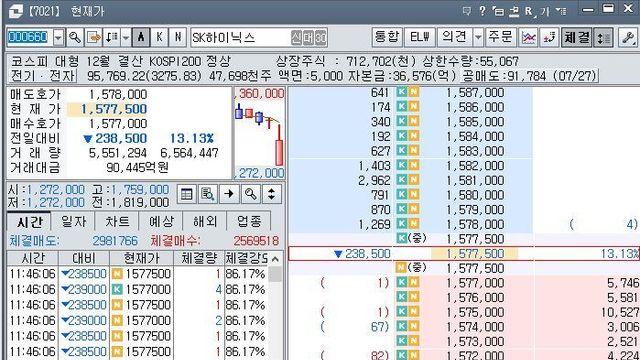
Task: Click the magnifier icon beside arrow button
Action: click(x=250, y=194)
